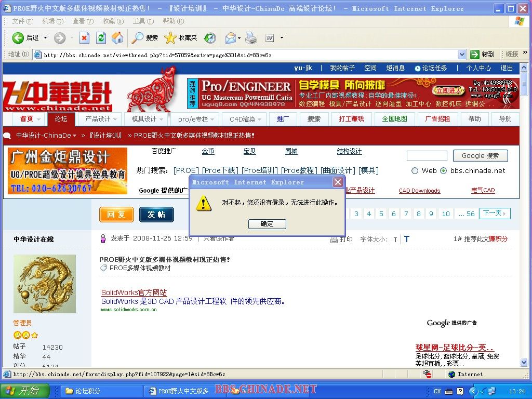Open the Edit button dropdown arrow
This screenshot has width=532, height=399.
[x=282, y=37]
